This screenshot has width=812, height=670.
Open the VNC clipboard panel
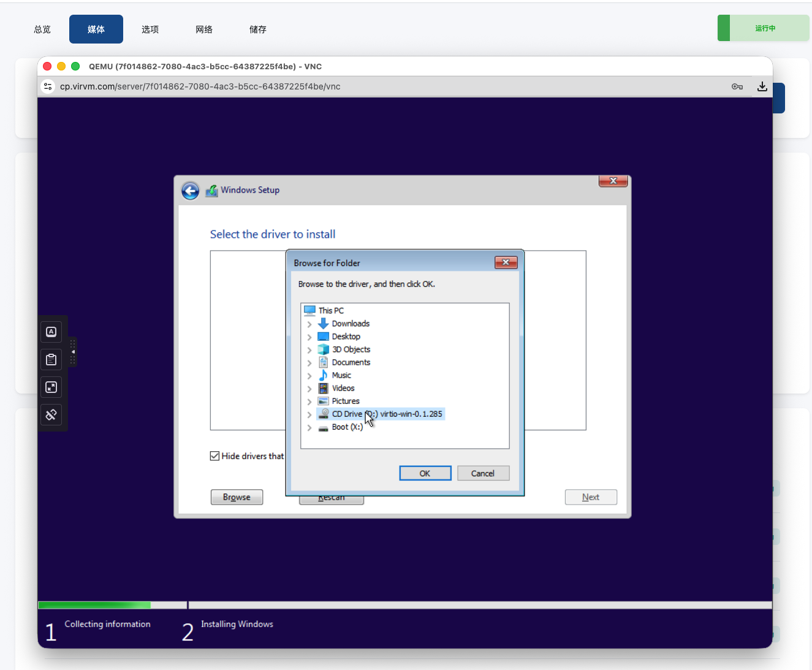[x=51, y=359]
